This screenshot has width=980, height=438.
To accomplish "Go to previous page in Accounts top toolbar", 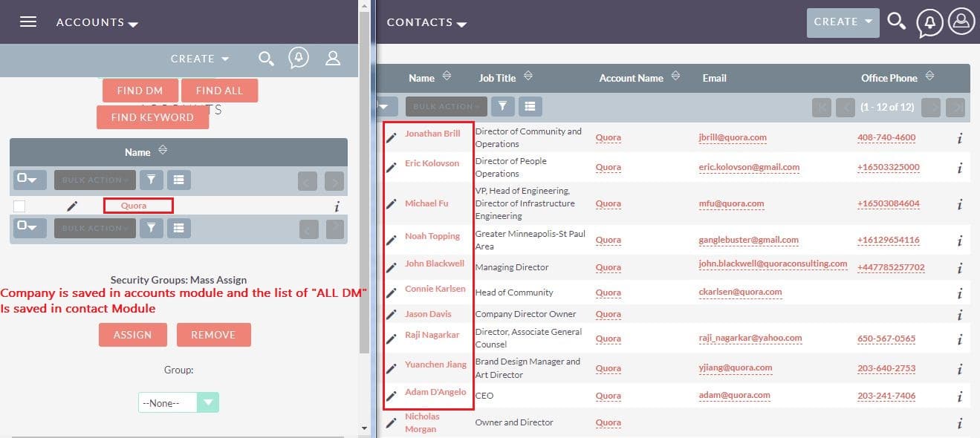I will tap(308, 180).
